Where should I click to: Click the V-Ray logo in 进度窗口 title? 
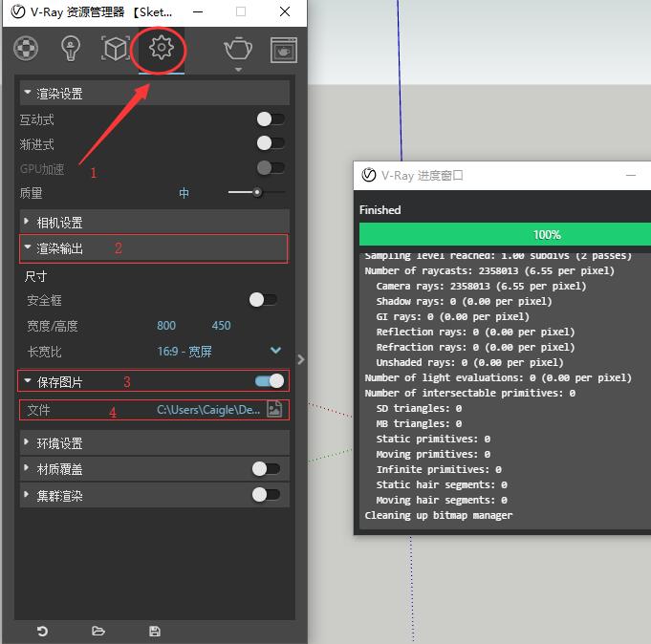pyautogui.click(x=369, y=175)
